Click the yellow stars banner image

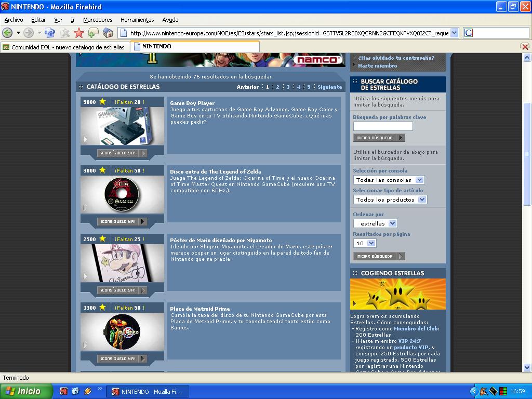398,294
